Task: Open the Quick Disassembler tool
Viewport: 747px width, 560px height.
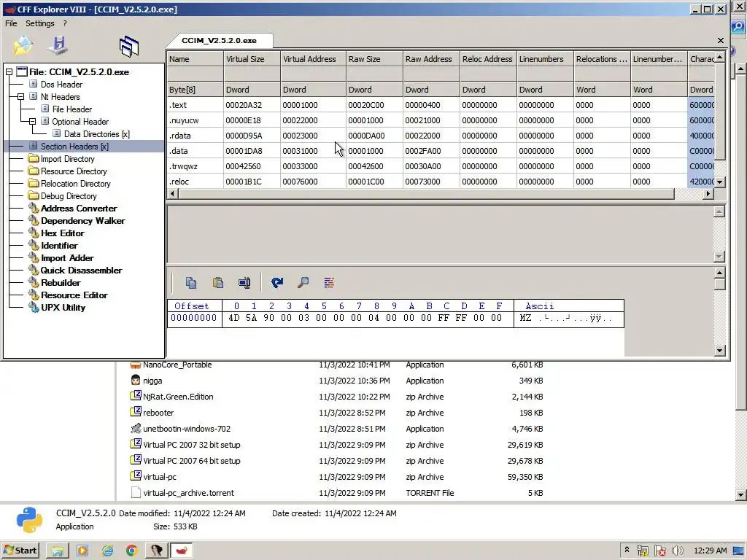Action: pyautogui.click(x=81, y=271)
